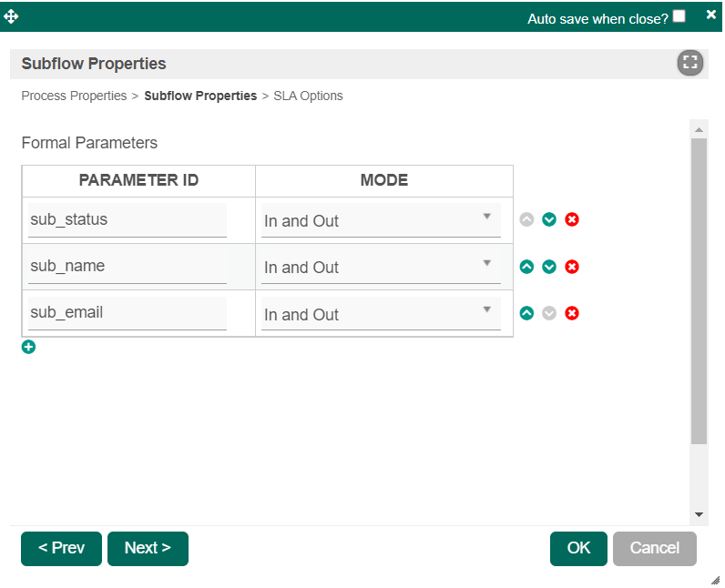The height and width of the screenshot is (588, 725).
Task: Remove the sub_name parameter row
Action: click(x=572, y=267)
